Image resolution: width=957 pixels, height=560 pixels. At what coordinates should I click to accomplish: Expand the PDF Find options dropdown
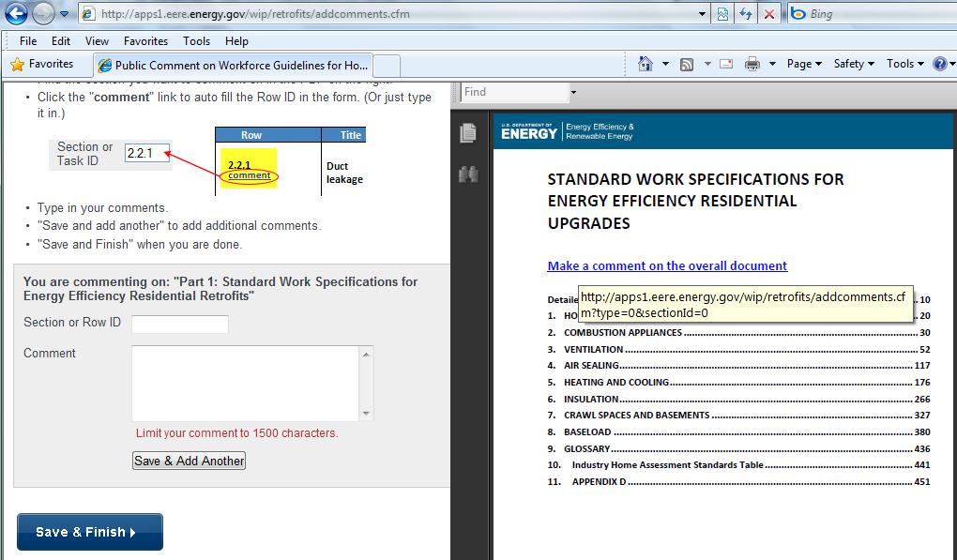pos(573,93)
